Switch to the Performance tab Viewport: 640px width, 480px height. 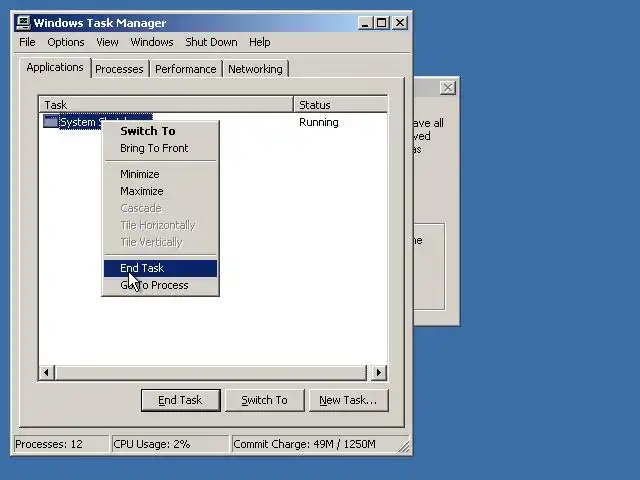[x=185, y=69]
